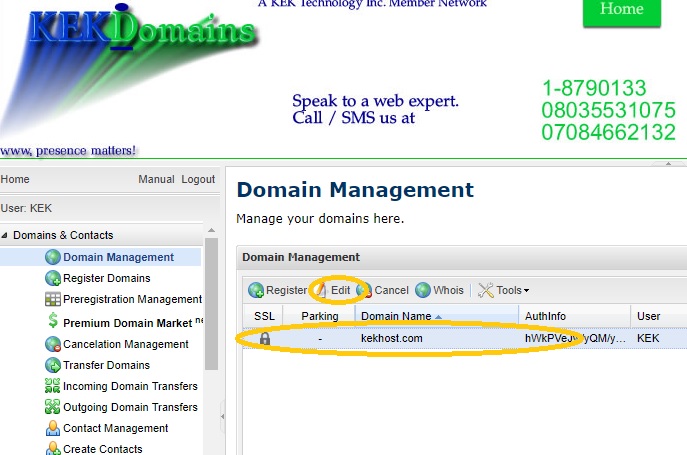
Task: Click the Preregistration Management grid icon
Action: point(53,300)
